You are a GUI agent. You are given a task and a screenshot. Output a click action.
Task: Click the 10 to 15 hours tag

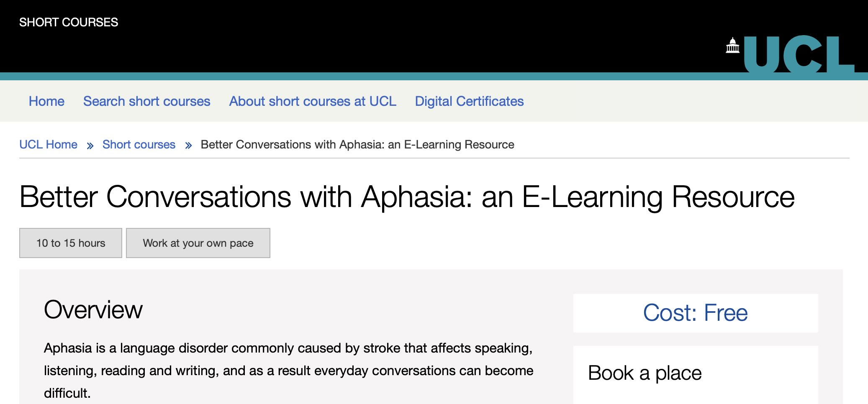click(x=71, y=243)
